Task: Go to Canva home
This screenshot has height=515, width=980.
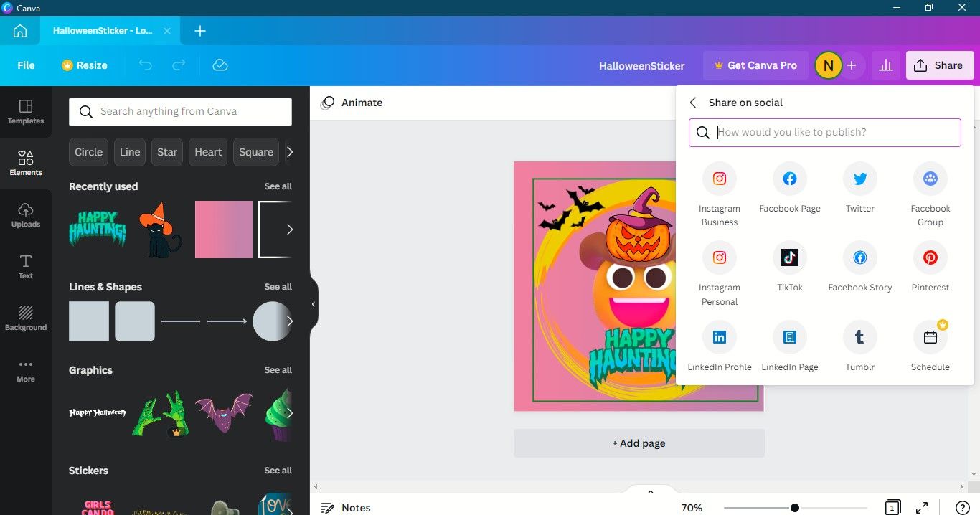Action: [x=20, y=31]
